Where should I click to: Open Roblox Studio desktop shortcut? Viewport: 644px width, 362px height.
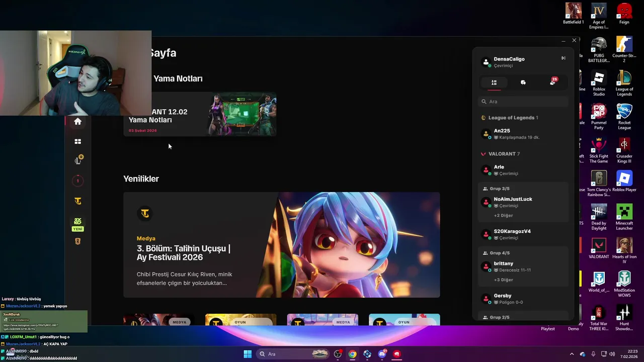coord(599,83)
